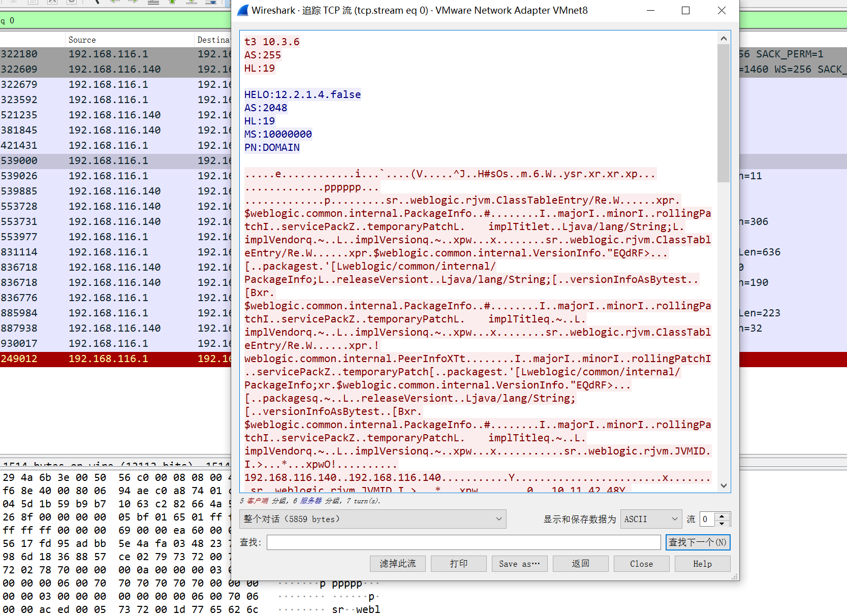
Task: Click scroll-up arrow of stream content scrollbar
Action: (x=724, y=38)
